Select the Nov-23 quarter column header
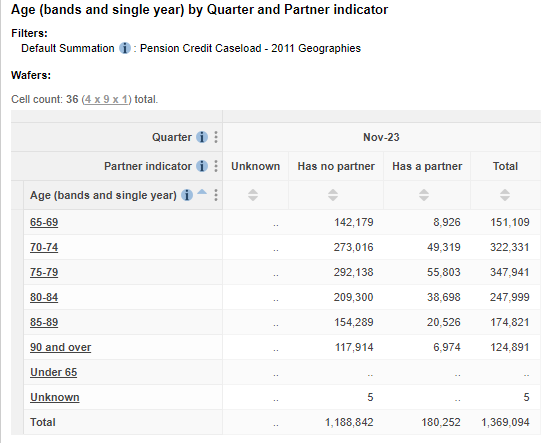The height and width of the screenshot is (443, 549). (381, 137)
